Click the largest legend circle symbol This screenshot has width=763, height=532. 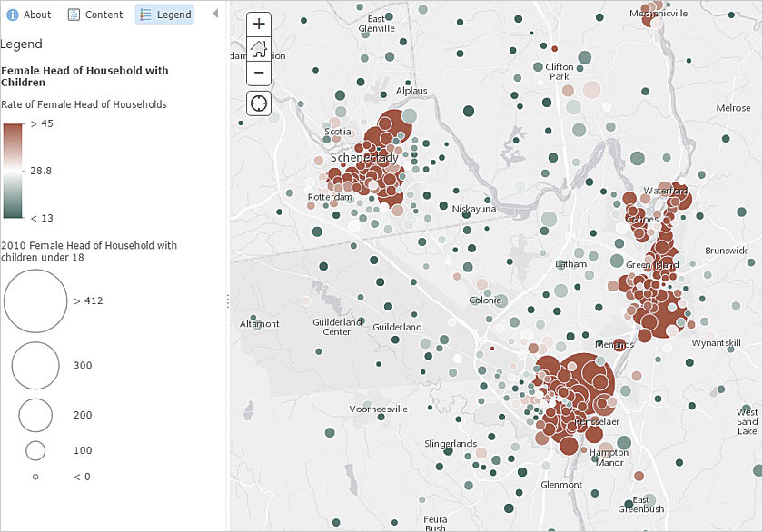coord(35,300)
